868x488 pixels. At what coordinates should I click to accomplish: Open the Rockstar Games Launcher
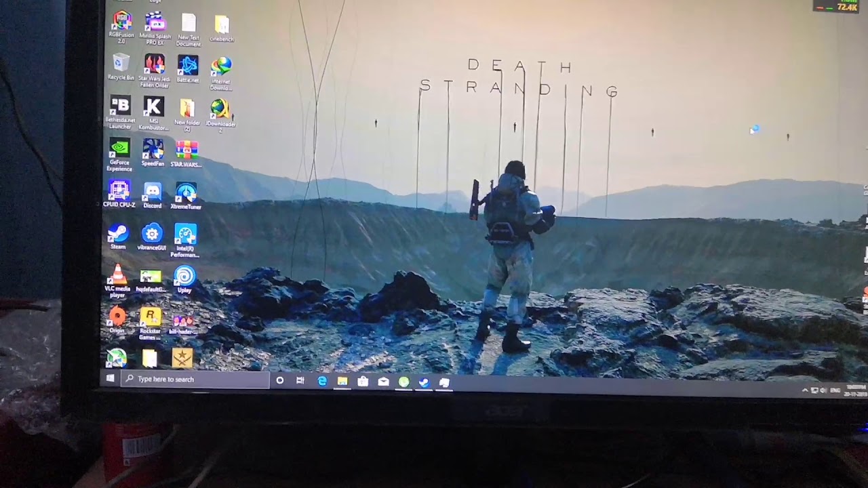coord(150,323)
